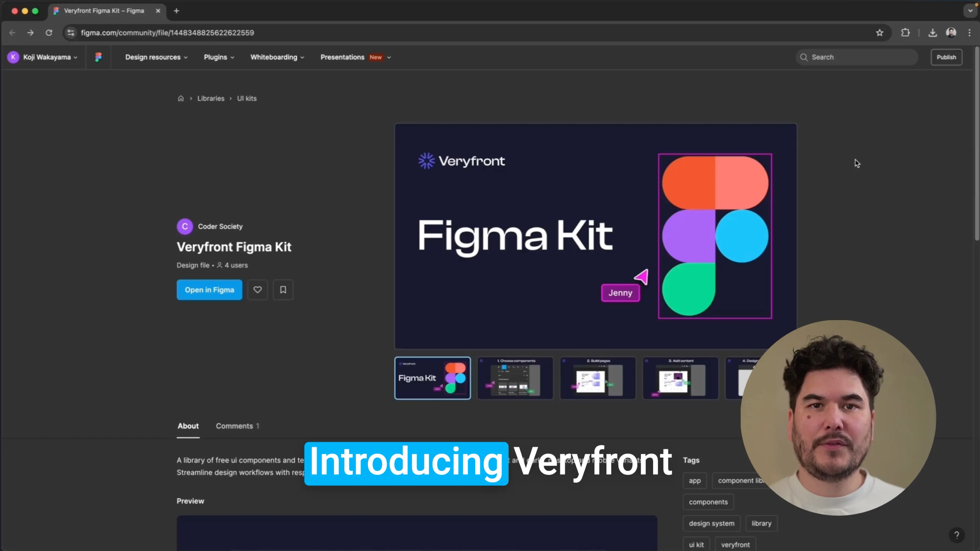The width and height of the screenshot is (980, 551).
Task: Click the Open in Figma button
Action: pyautogui.click(x=209, y=290)
